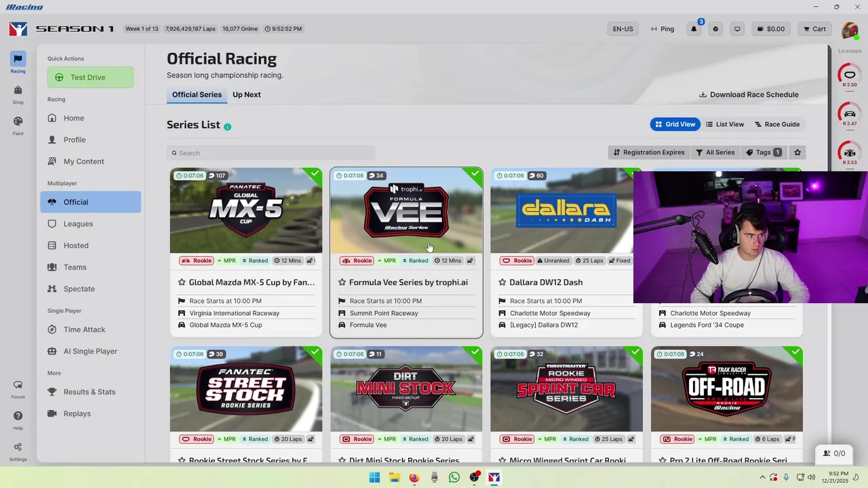The image size is (868, 488).
Task: Click Download Race Schedule
Action: pos(749,95)
